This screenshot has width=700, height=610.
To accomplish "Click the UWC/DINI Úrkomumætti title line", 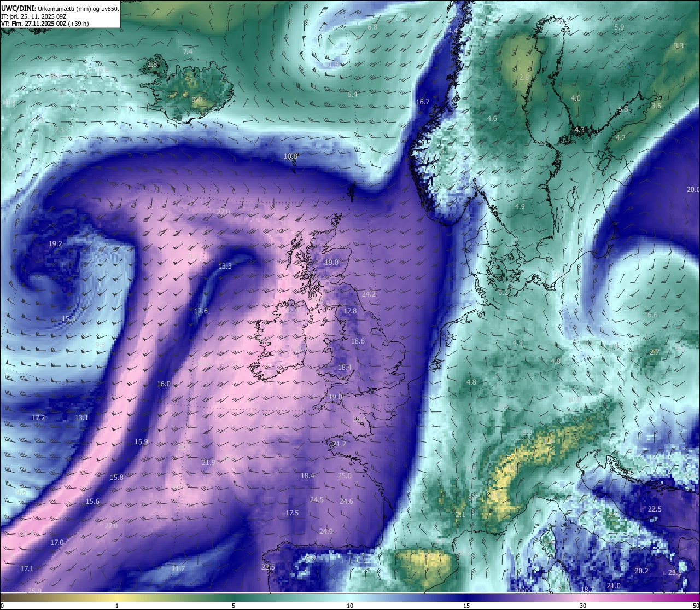I will tap(60, 9).
